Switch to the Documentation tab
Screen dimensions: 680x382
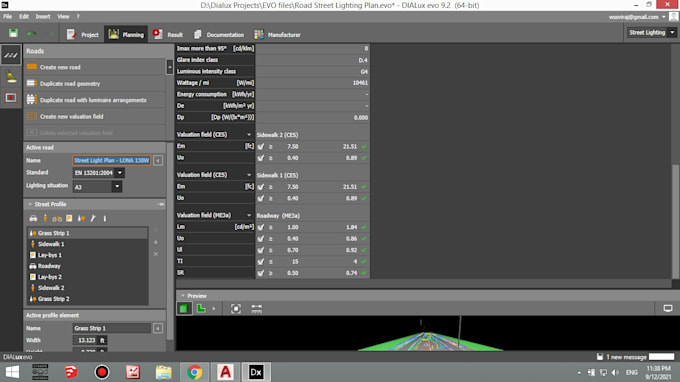pos(219,34)
